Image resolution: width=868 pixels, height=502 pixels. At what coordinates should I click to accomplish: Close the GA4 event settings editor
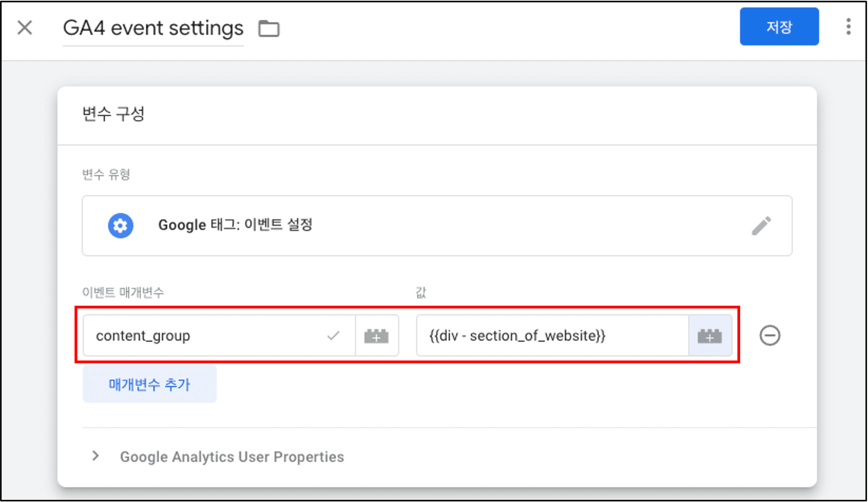pos(25,28)
